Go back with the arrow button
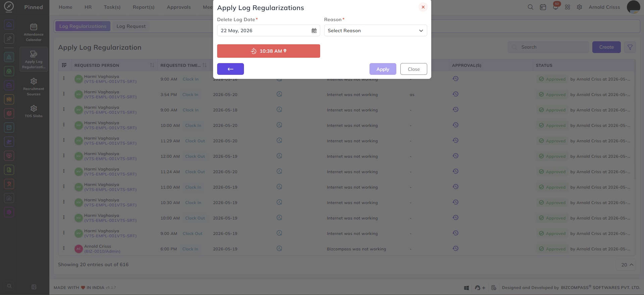The width and height of the screenshot is (644, 295). point(231,69)
